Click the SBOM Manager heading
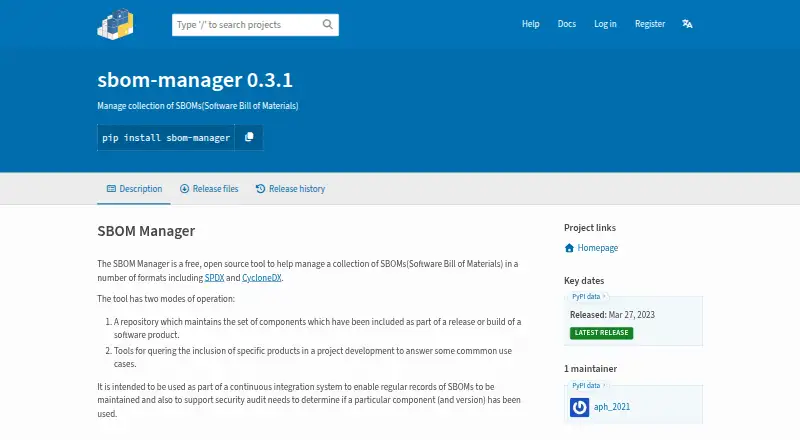The image size is (800, 440). [146, 231]
